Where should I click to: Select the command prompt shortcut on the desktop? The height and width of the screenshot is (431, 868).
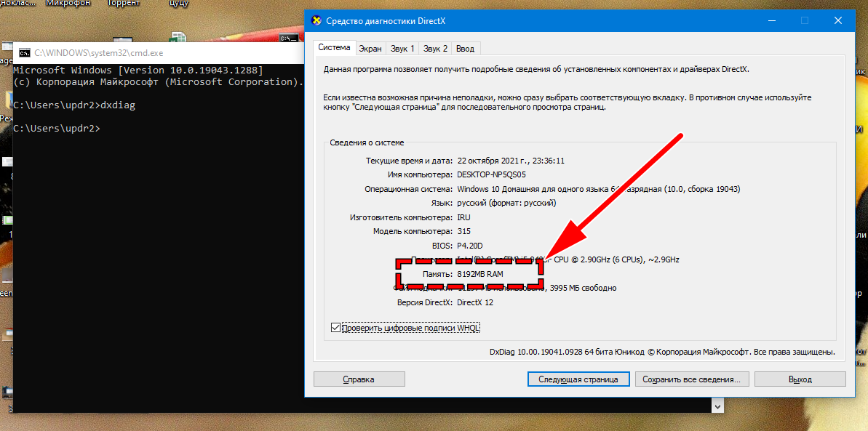click(289, 38)
